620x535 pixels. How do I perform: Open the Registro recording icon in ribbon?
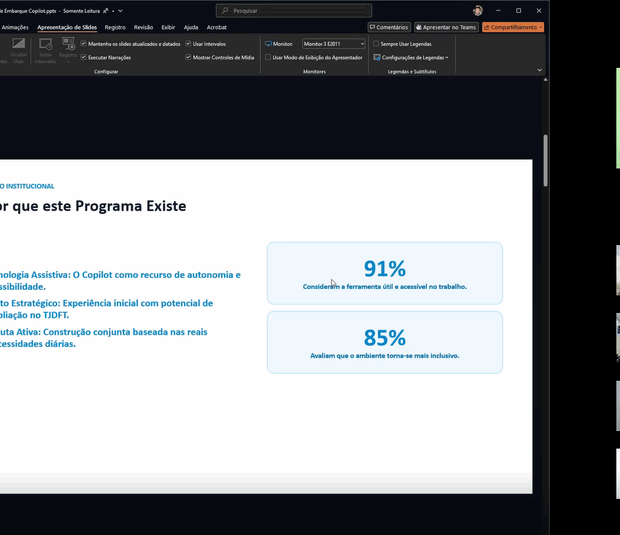pos(68,43)
